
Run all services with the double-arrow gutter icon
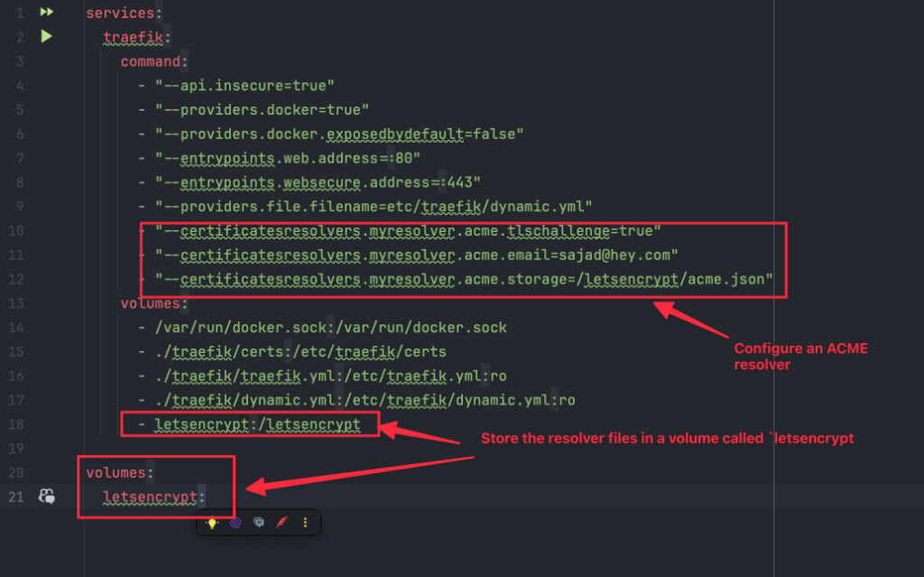(47, 12)
